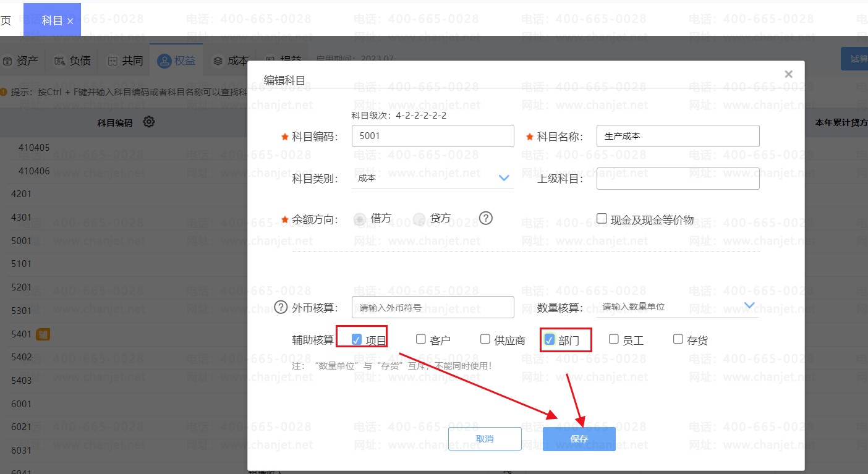Click the 科目名称 input field
The width and height of the screenshot is (868, 474).
[x=678, y=136]
